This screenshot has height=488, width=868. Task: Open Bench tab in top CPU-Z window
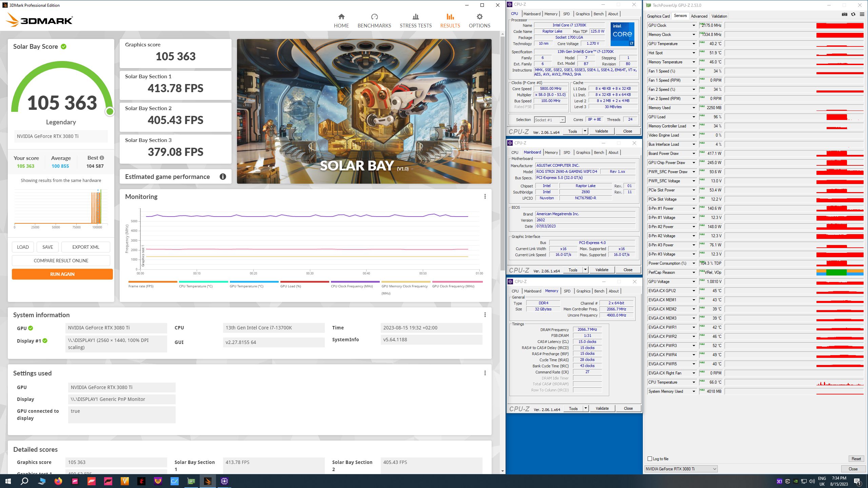coord(598,14)
